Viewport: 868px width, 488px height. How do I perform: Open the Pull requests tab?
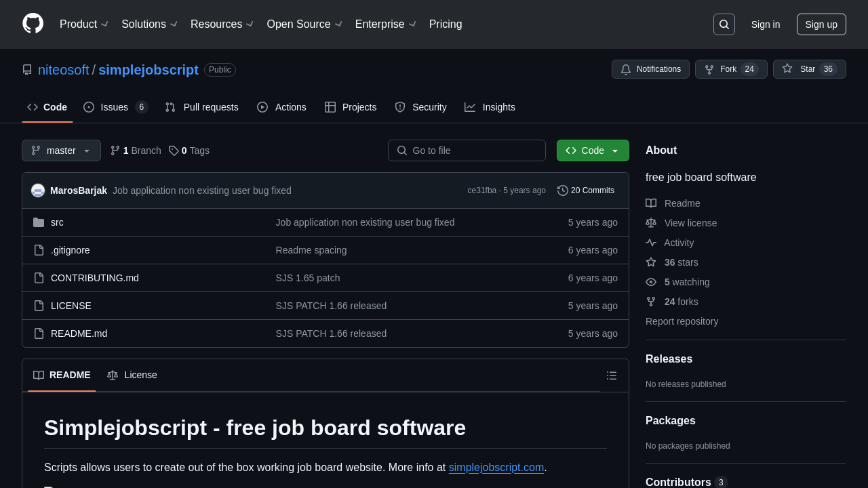click(202, 107)
